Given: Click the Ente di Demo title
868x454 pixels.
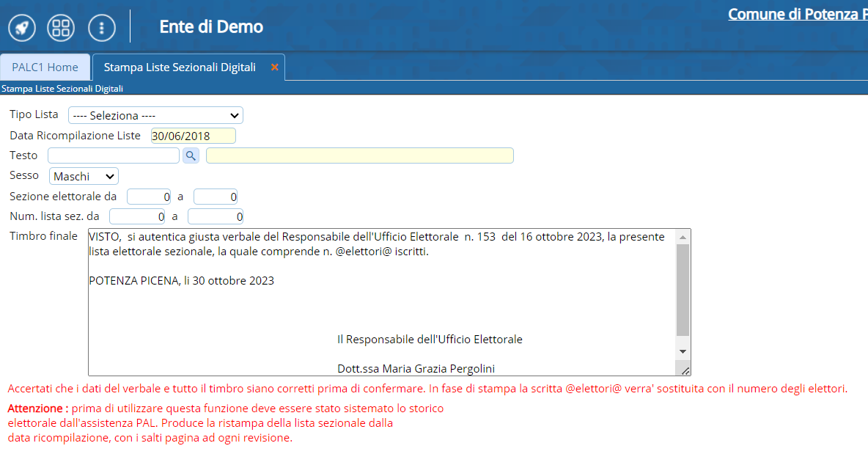Looking at the screenshot, I should [x=211, y=26].
